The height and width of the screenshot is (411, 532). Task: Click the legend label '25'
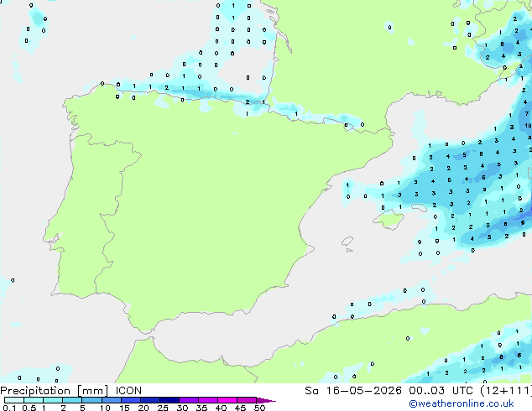[163, 408]
